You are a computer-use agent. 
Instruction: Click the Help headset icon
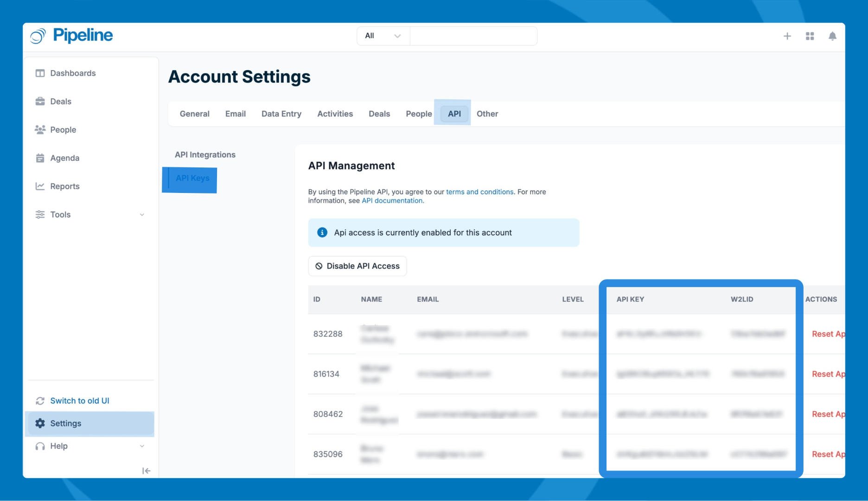pos(40,446)
